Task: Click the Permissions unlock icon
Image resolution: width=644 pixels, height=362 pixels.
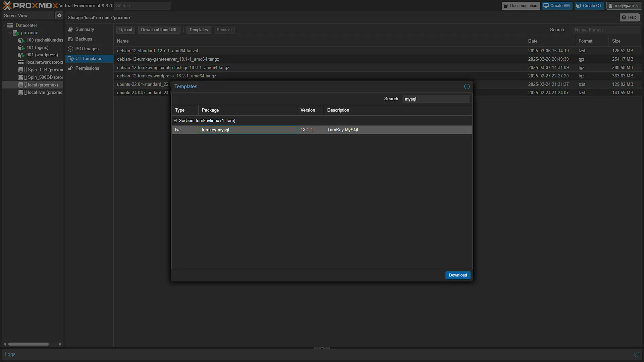Action: pos(70,68)
